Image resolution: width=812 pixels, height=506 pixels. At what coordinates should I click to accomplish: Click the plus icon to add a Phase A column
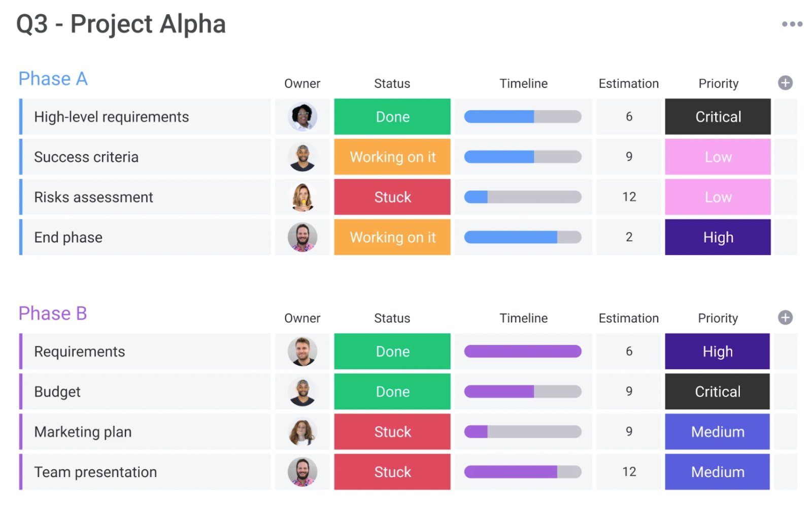[785, 83]
